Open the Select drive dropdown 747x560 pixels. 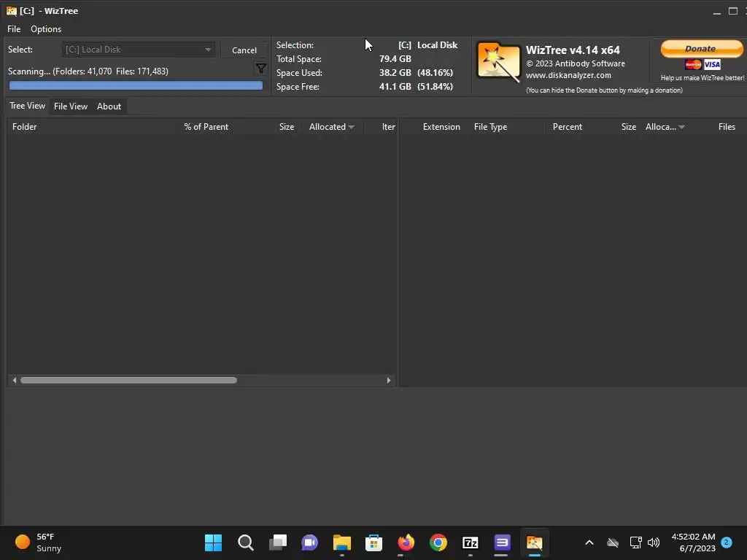[x=138, y=50]
